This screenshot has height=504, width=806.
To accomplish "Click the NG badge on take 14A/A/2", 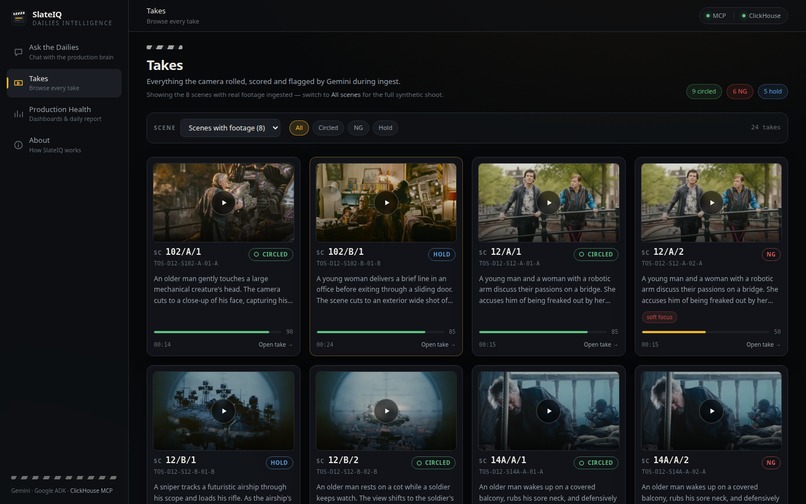I will 771,462.
